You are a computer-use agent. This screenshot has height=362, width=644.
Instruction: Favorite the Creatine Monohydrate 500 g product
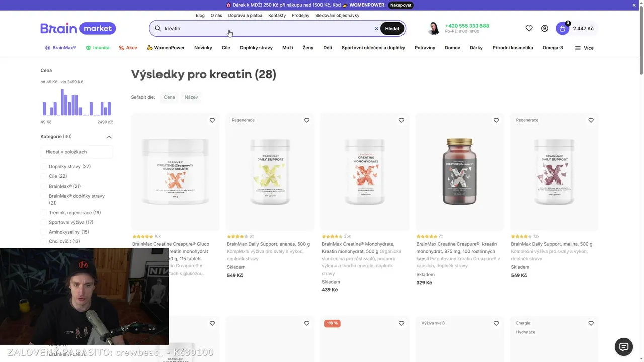click(x=401, y=120)
